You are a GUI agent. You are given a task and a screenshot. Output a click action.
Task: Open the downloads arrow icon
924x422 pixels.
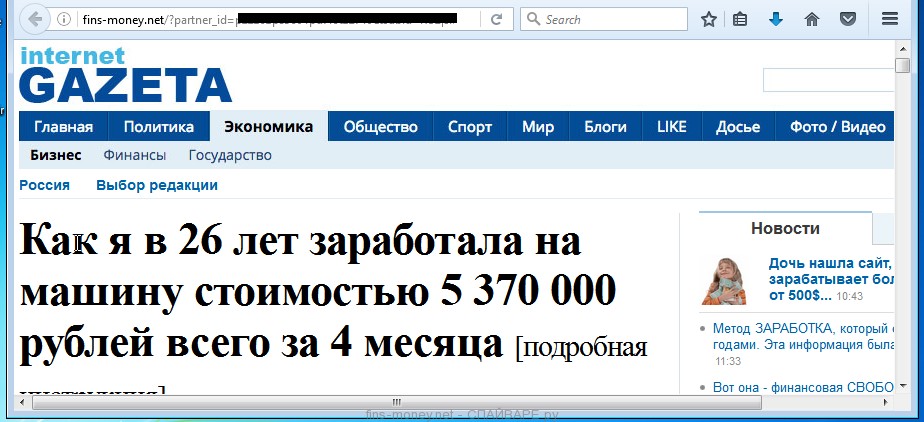tap(775, 19)
